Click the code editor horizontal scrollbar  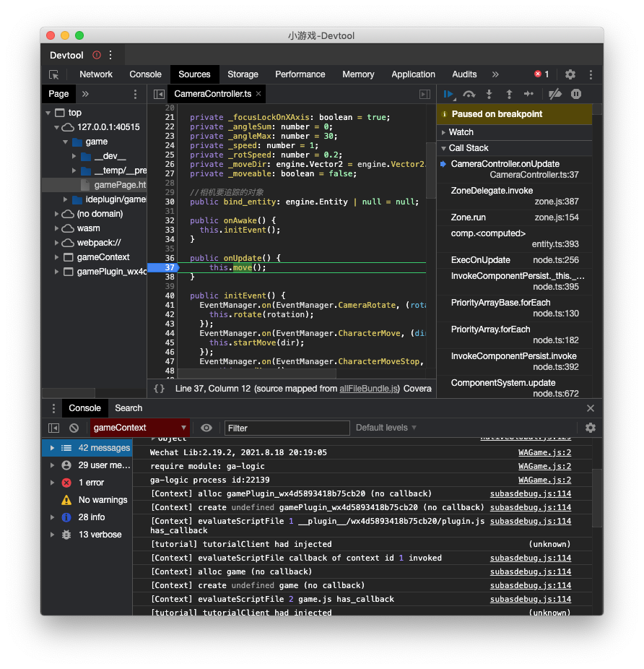click(257, 374)
